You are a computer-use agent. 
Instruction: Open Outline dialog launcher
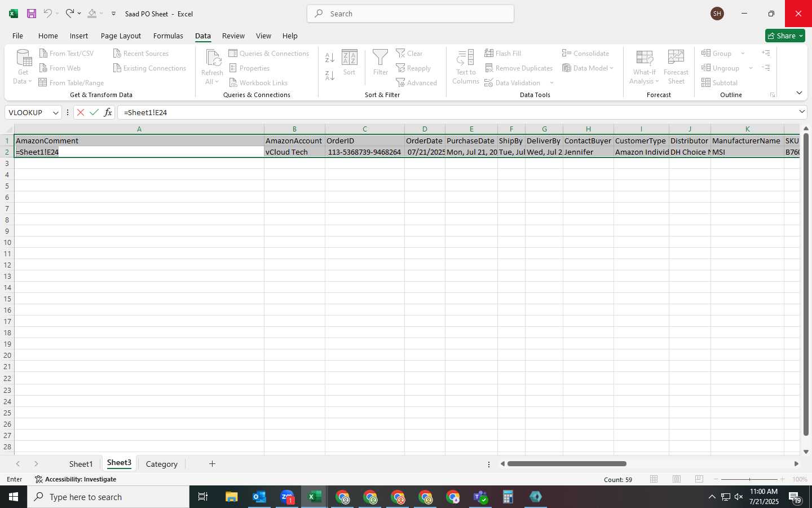click(773, 95)
